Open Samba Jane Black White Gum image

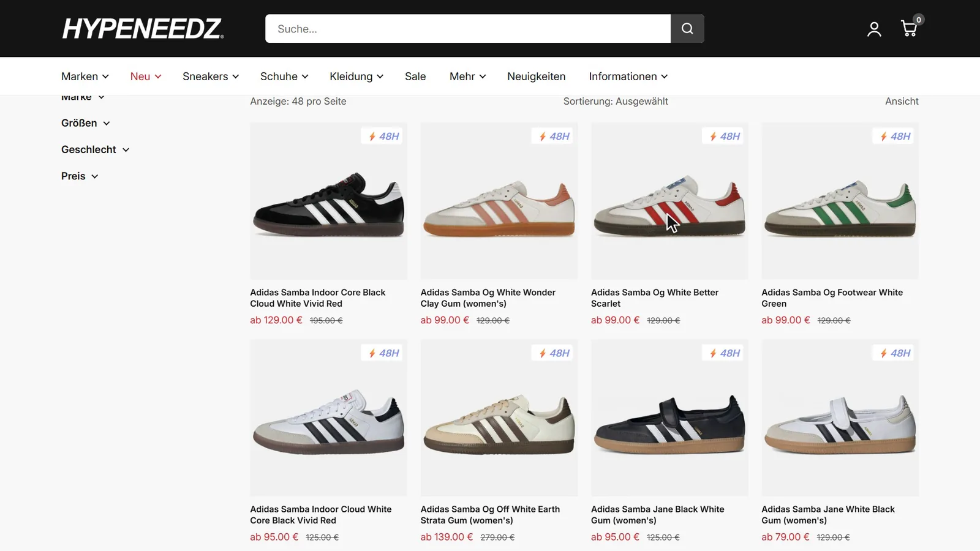point(669,418)
